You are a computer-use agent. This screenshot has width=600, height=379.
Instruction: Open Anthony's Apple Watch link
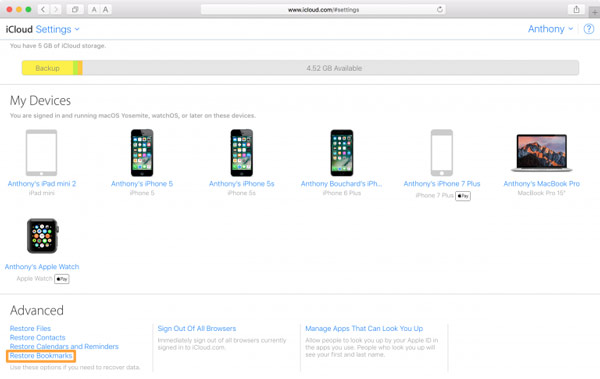[x=42, y=267]
